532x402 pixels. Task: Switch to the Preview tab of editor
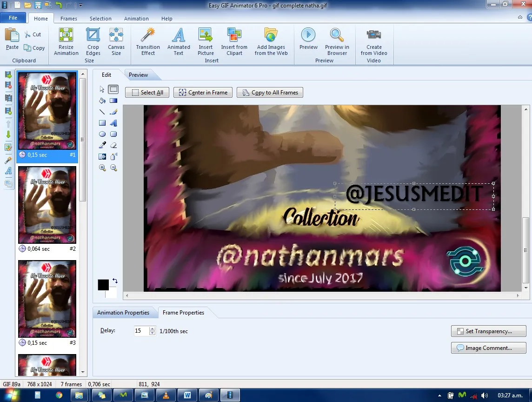pyautogui.click(x=138, y=75)
